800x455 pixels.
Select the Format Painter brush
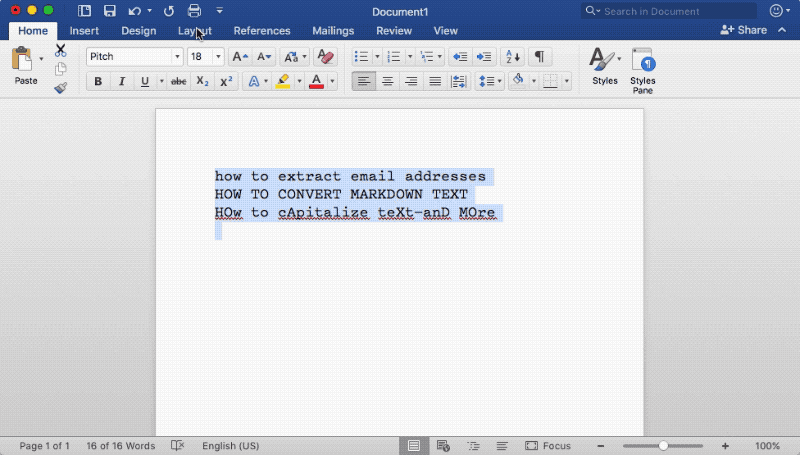coord(61,88)
